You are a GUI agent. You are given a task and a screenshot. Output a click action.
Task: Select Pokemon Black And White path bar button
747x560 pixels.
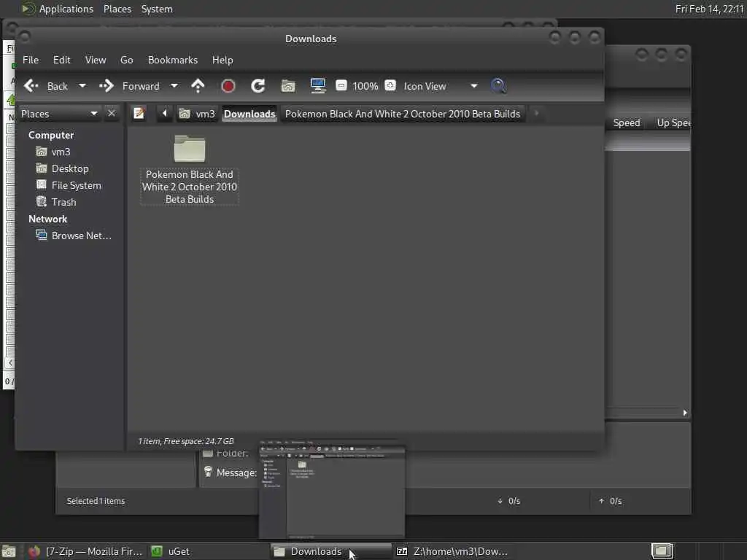(403, 114)
